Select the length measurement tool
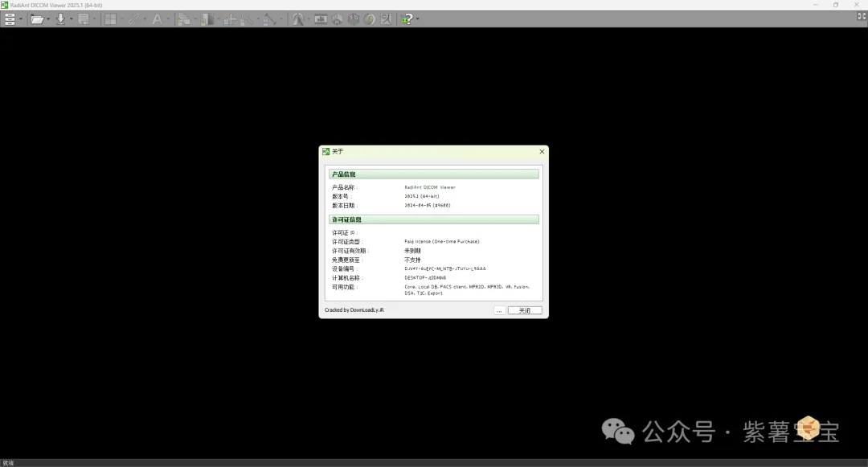This screenshot has width=868, height=467. pyautogui.click(x=269, y=18)
